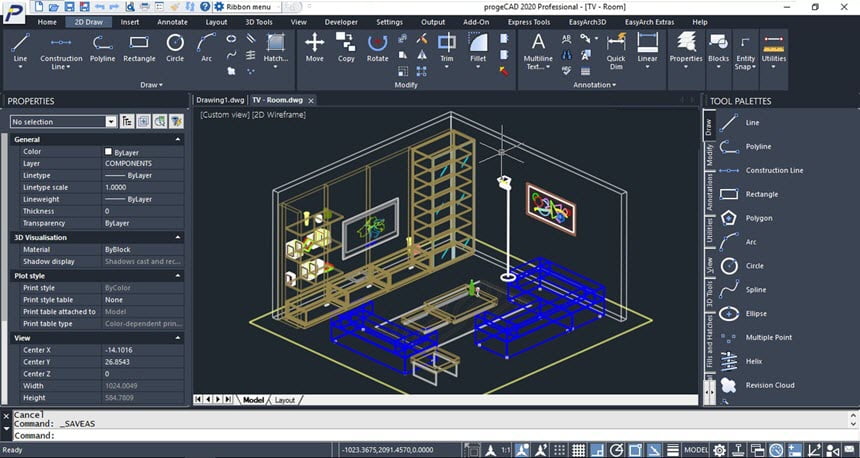
Task: Click the Move tool in Modify panel
Action: click(314, 48)
